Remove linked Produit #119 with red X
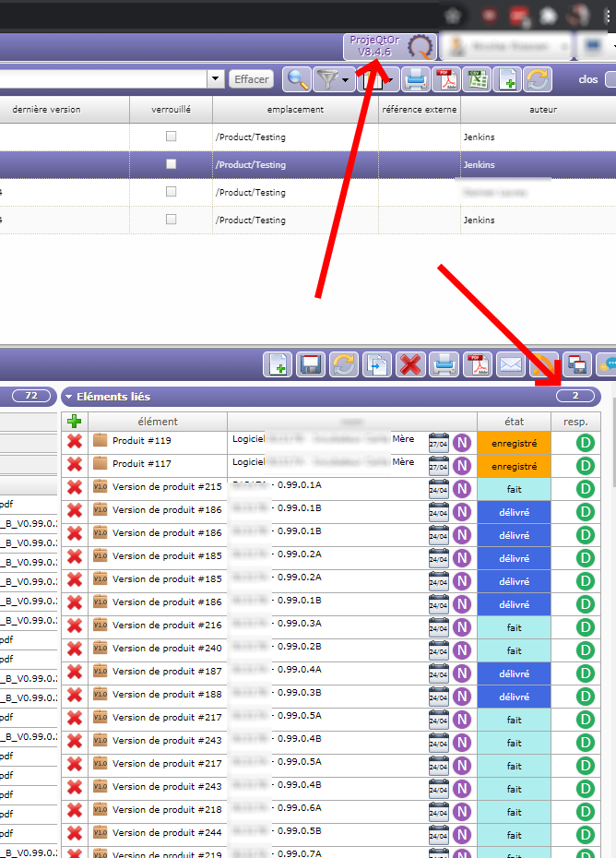The image size is (616, 858). coord(75,442)
